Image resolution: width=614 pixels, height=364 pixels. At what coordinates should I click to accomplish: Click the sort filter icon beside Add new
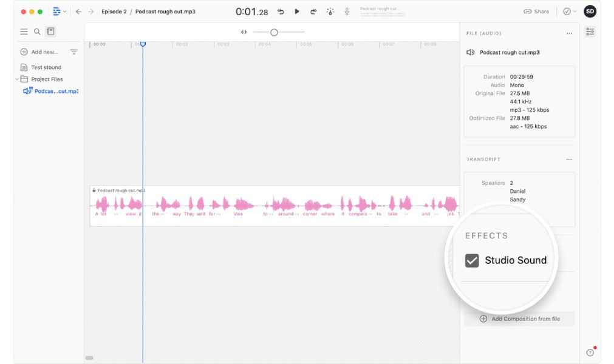[73, 52]
